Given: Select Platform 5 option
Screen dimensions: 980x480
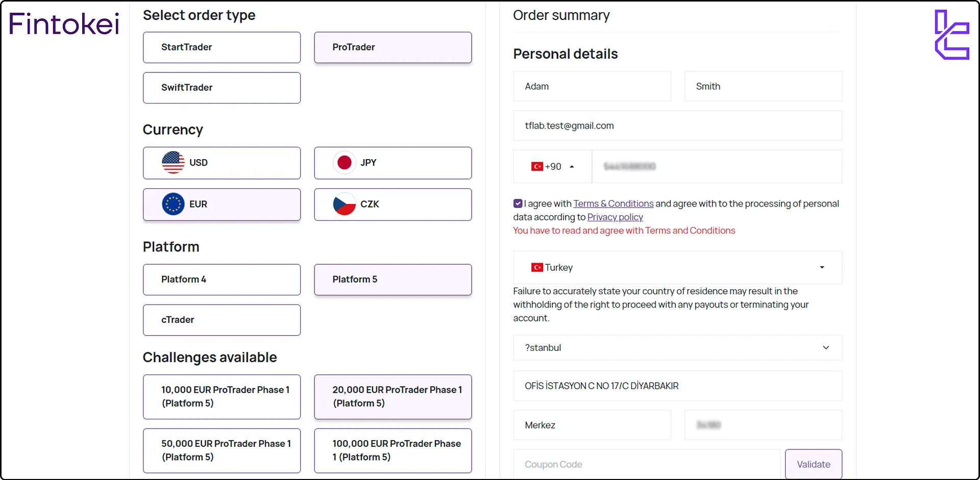Looking at the screenshot, I should click(x=393, y=280).
